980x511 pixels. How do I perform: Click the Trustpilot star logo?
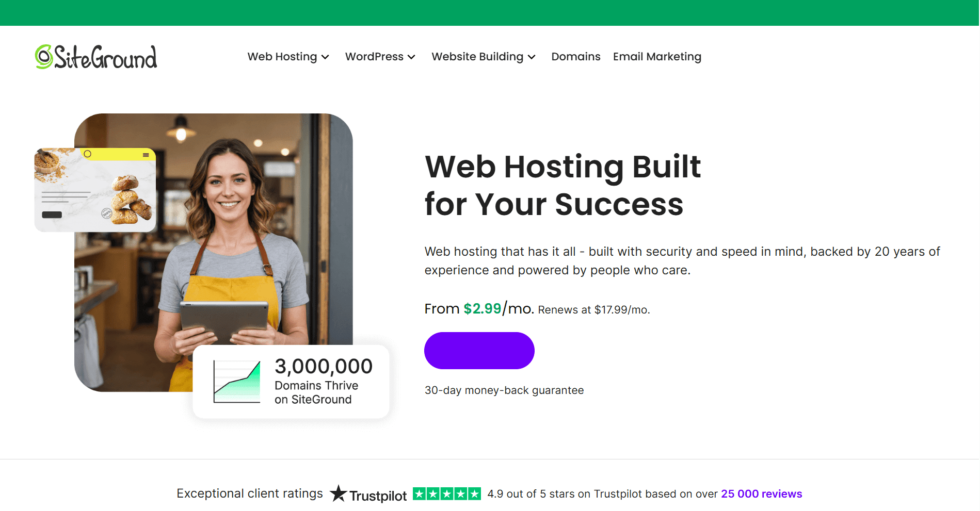coord(339,493)
